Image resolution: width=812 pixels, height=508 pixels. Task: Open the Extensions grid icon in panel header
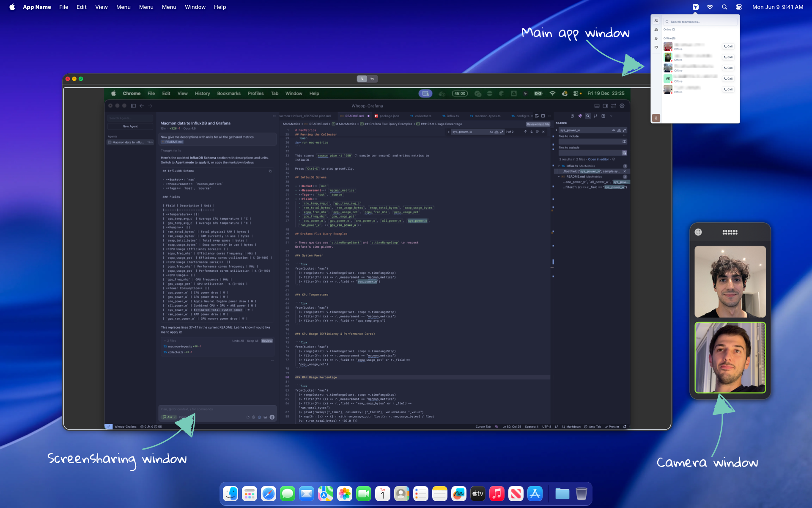pos(604,116)
